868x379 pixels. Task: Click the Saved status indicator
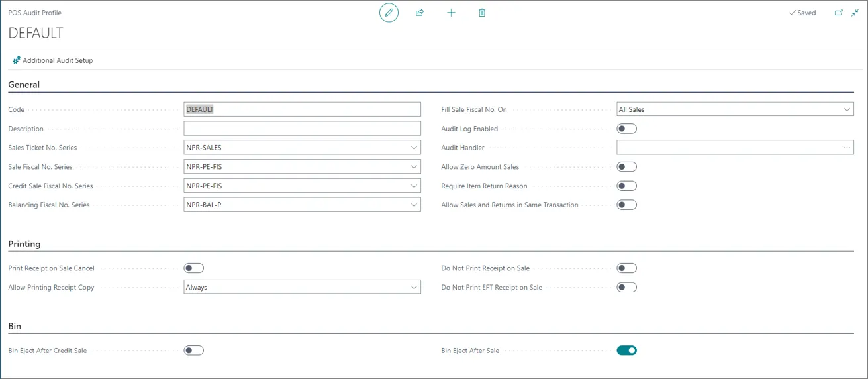pyautogui.click(x=802, y=13)
